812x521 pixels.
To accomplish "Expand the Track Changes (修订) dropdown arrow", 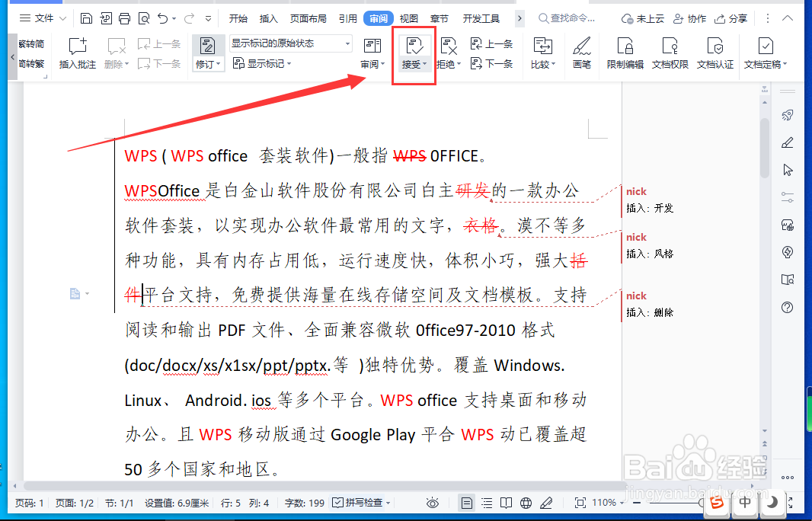I will tap(219, 65).
